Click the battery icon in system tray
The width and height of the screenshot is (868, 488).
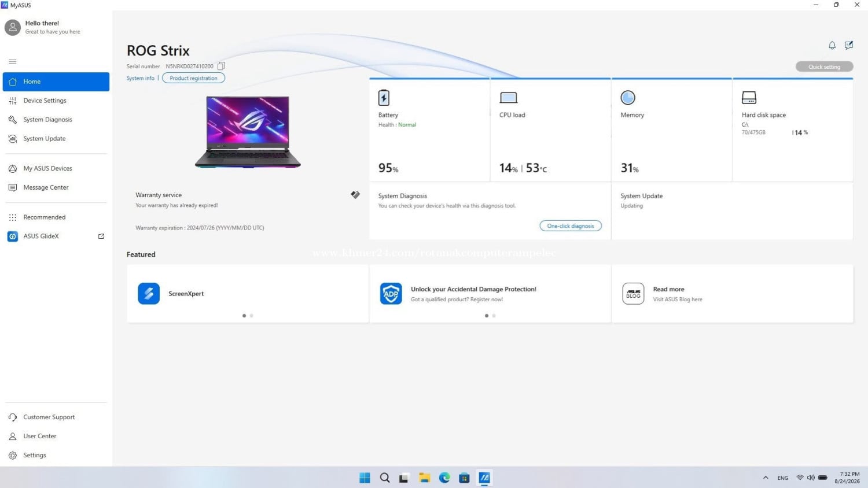(x=823, y=478)
